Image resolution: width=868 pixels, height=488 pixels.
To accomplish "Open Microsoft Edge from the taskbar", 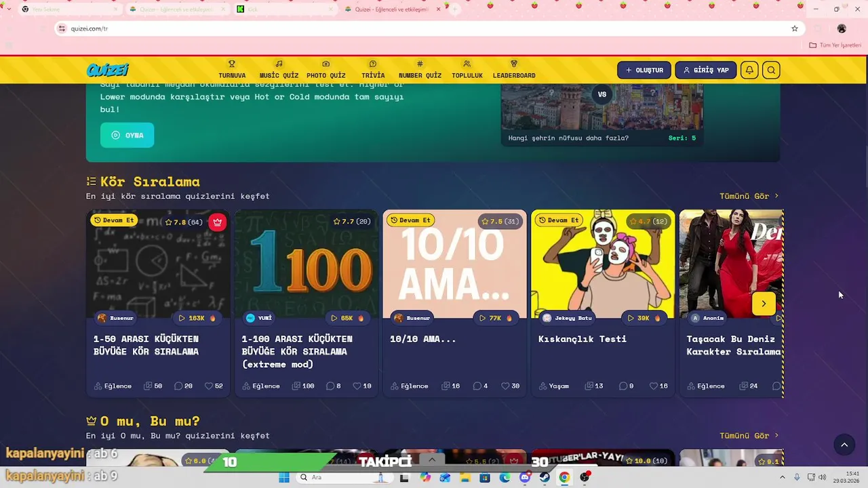I will click(505, 477).
